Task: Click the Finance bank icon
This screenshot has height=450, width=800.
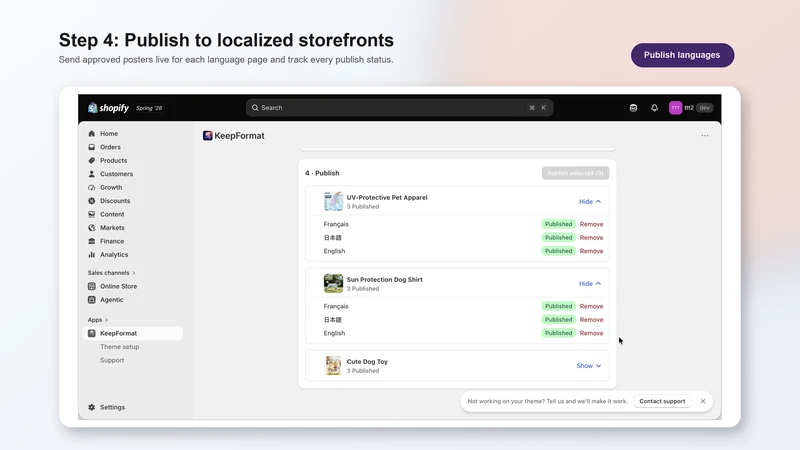Action: [x=92, y=241]
